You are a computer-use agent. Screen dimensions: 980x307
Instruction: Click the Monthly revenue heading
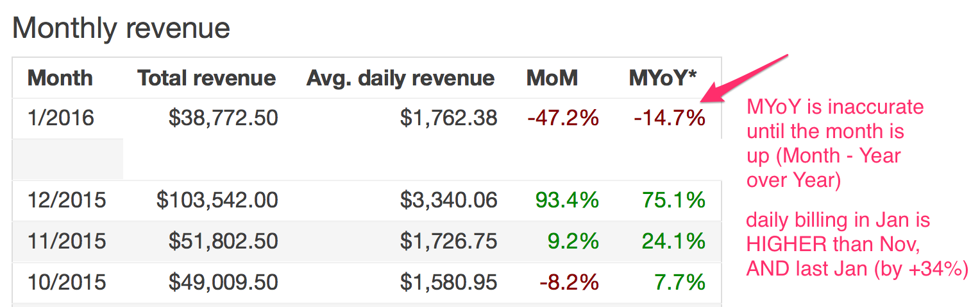click(121, 28)
